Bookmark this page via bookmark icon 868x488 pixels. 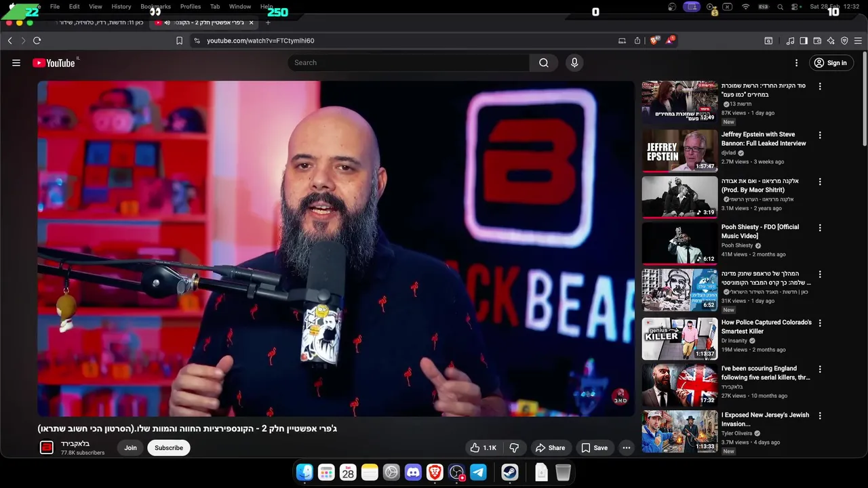click(179, 41)
